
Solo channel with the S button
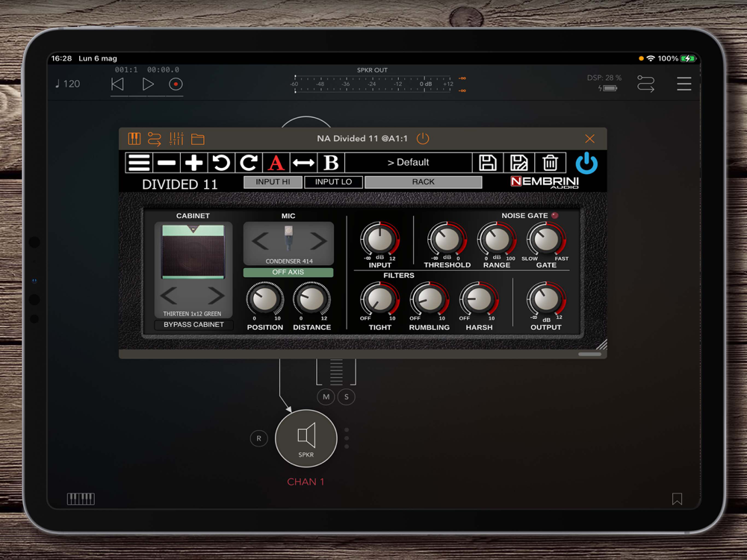point(347,396)
